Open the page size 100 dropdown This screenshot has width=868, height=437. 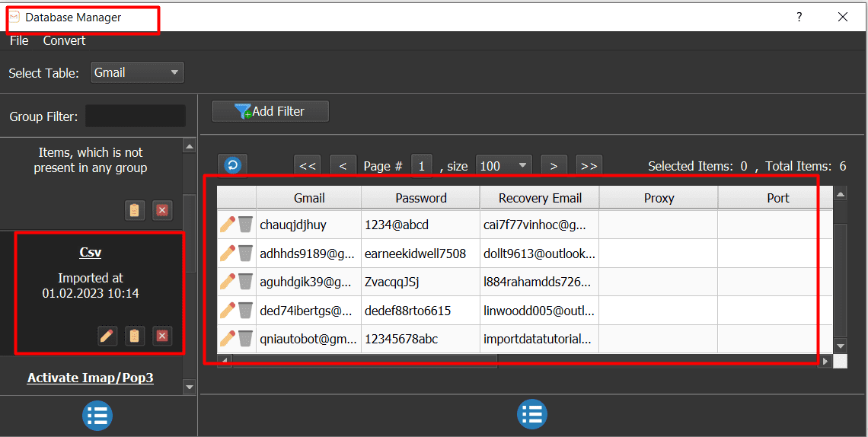coord(504,166)
